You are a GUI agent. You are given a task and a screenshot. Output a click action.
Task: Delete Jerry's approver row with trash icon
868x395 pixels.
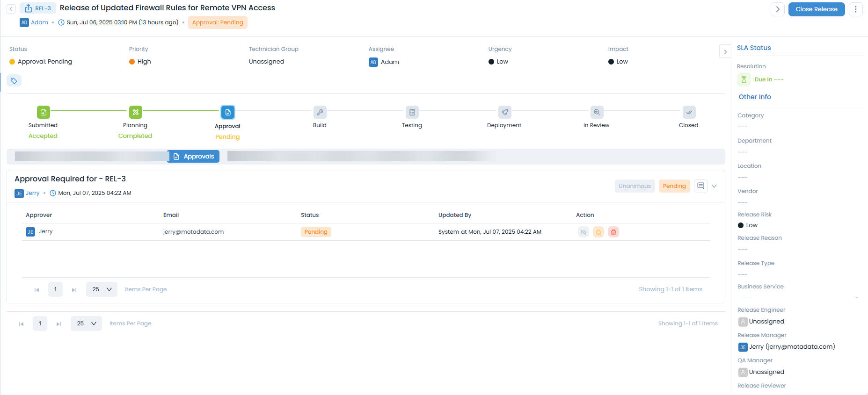pyautogui.click(x=613, y=232)
